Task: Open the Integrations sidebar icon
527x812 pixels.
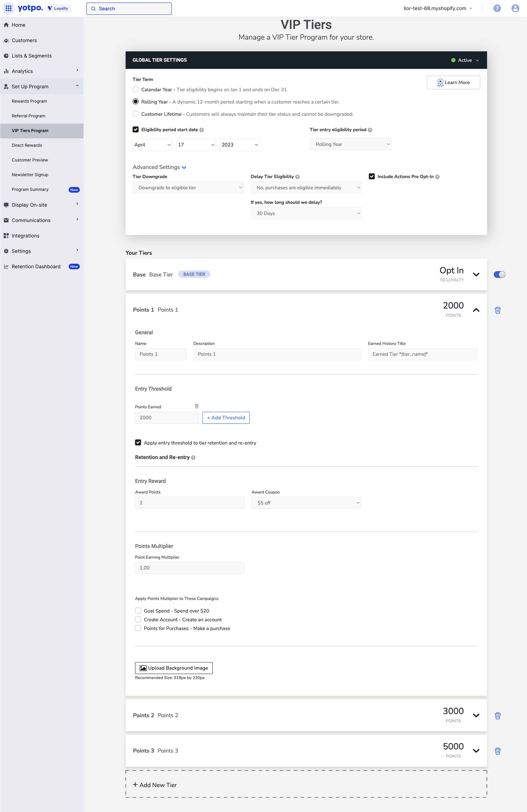Action: (6, 235)
